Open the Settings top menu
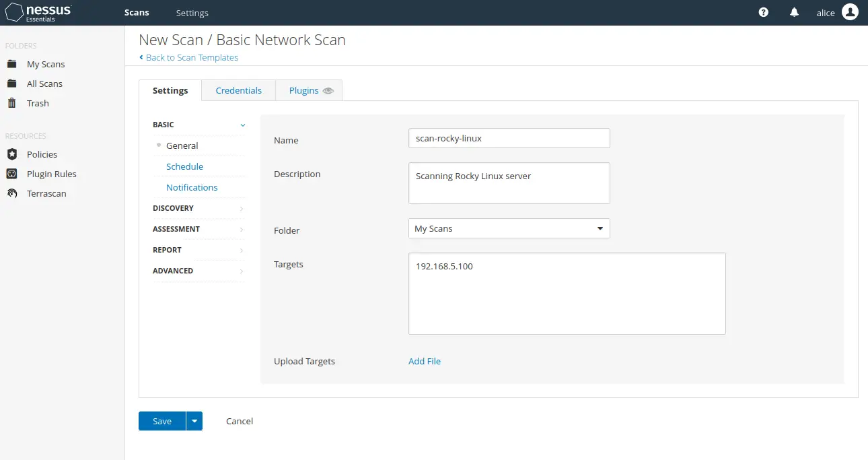 (192, 13)
